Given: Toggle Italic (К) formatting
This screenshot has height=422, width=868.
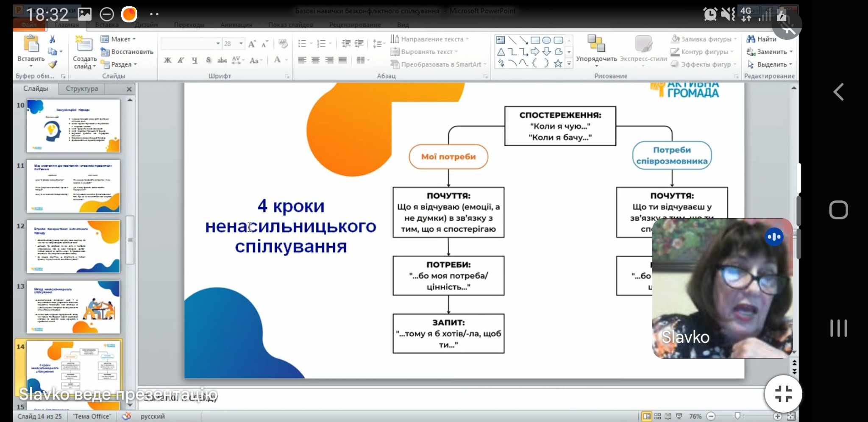Looking at the screenshot, I should click(x=181, y=60).
